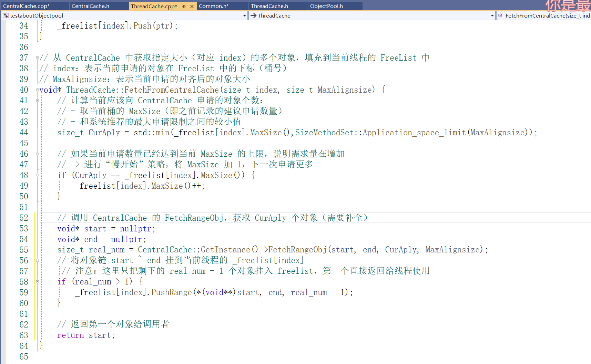Open the testaboutObjectpool project dropdown
The image size is (591, 364).
click(x=244, y=15)
